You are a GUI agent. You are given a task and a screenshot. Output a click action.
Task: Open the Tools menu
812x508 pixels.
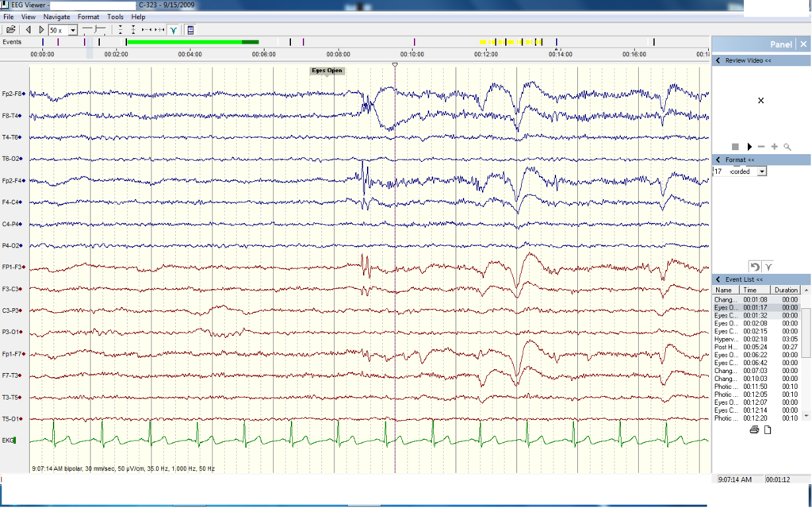pyautogui.click(x=115, y=17)
